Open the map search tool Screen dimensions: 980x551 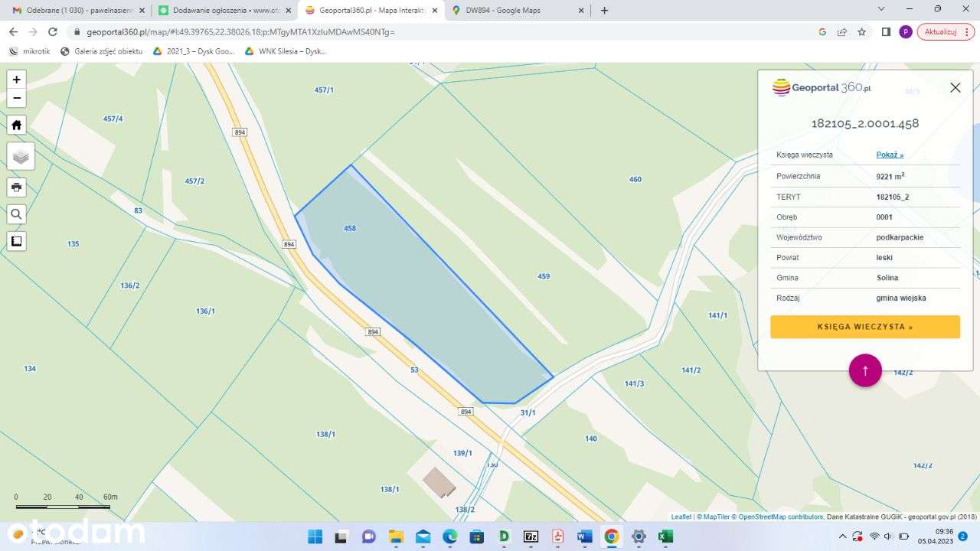tap(17, 214)
